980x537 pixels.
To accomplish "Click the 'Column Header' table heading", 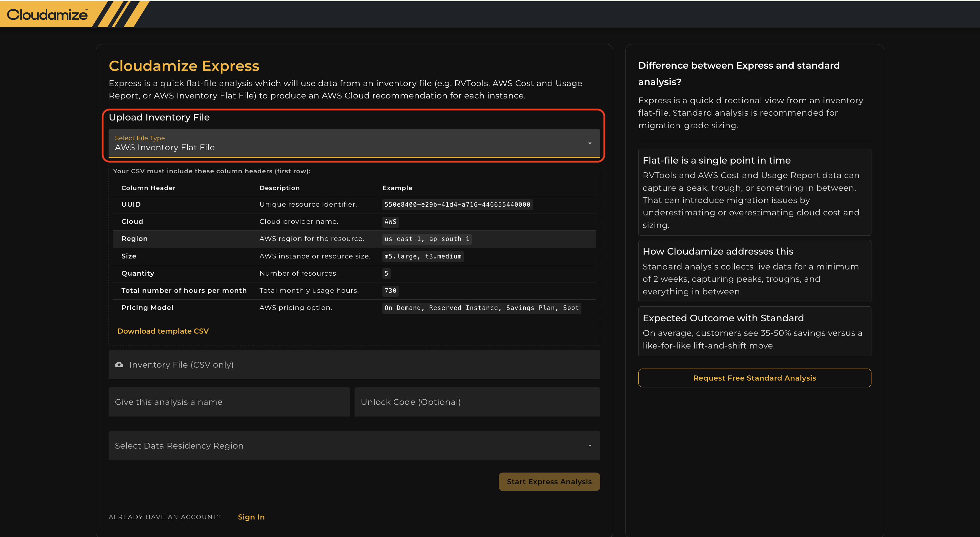I will 148,188.
